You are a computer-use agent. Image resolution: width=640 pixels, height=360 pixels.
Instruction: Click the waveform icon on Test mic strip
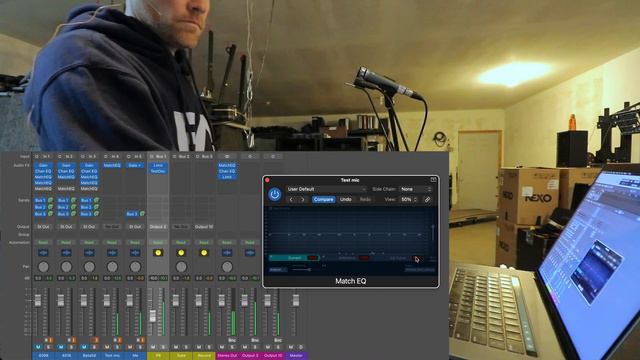click(112, 253)
